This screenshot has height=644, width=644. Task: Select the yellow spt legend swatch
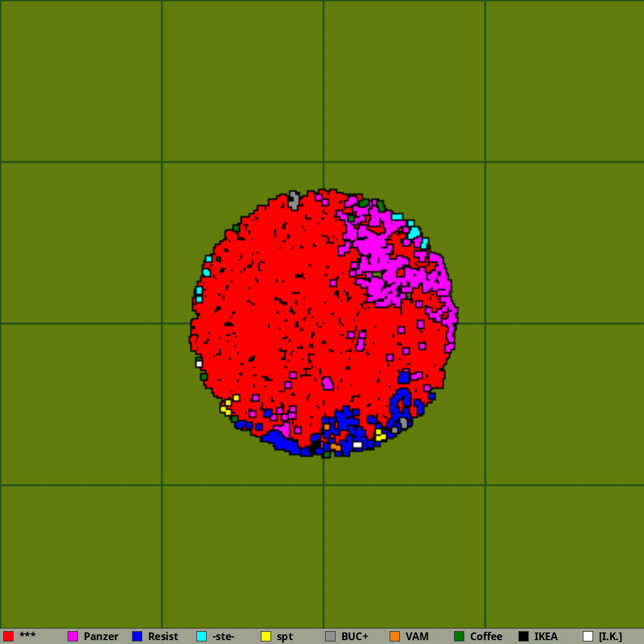(266, 636)
